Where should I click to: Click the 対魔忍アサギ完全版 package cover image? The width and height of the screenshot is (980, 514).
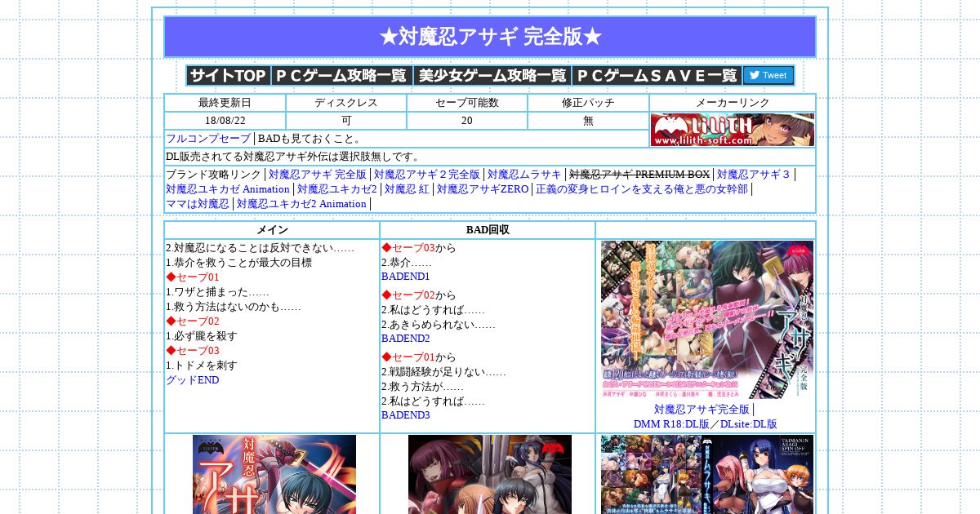click(707, 320)
